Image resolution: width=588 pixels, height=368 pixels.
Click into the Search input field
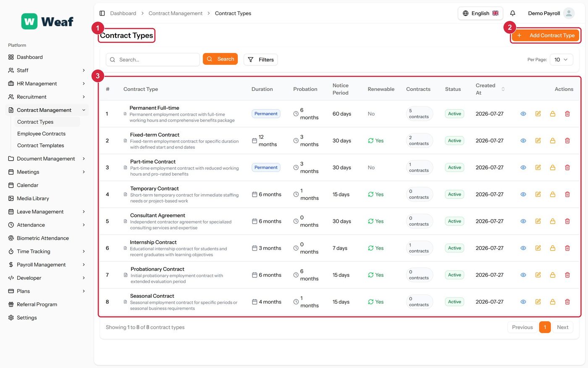pos(153,60)
